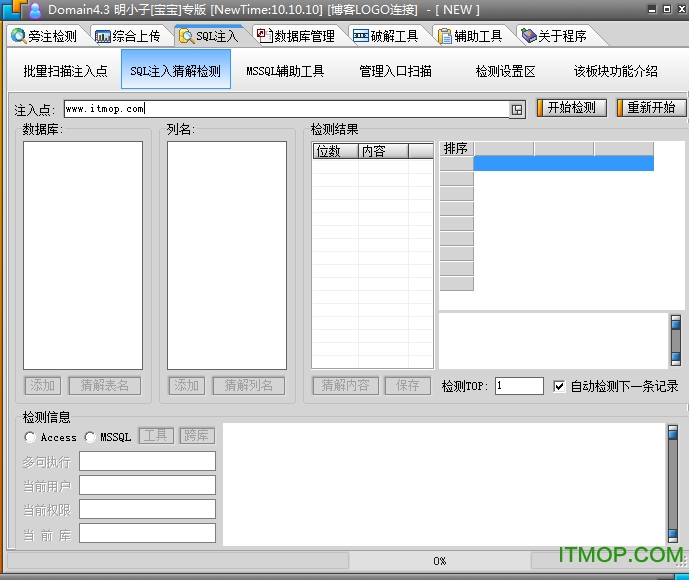The width and height of the screenshot is (689, 580).
Task: Click the 检测信息 log scrollbar
Action: coord(672,484)
